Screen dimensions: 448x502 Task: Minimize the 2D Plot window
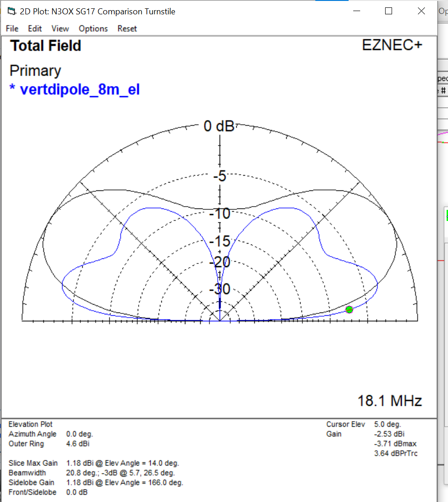point(356,12)
